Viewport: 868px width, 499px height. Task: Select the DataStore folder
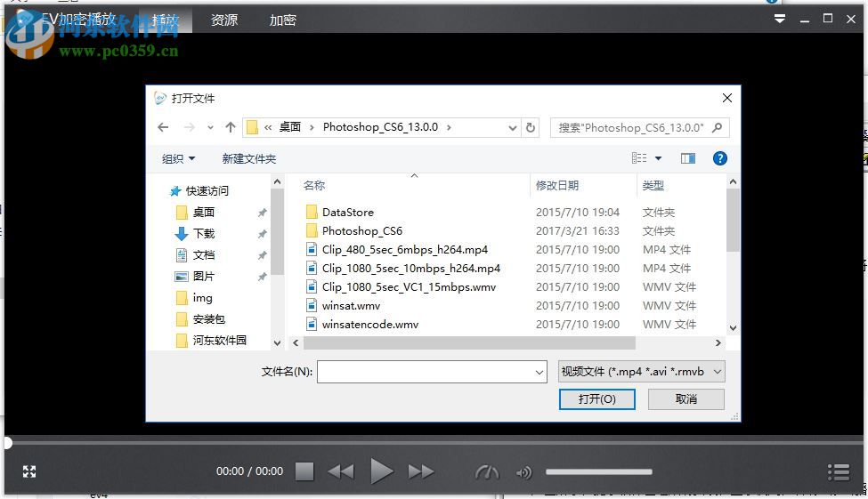347,212
